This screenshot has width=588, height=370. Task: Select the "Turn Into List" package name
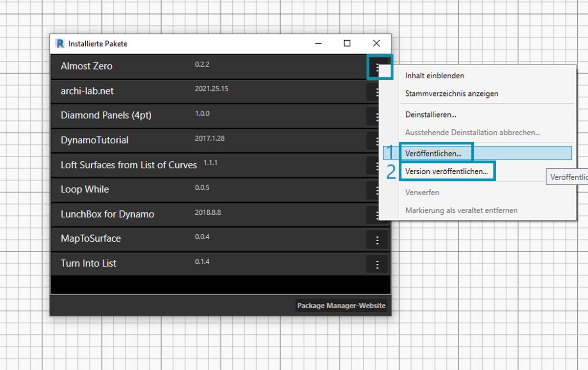[x=89, y=263]
